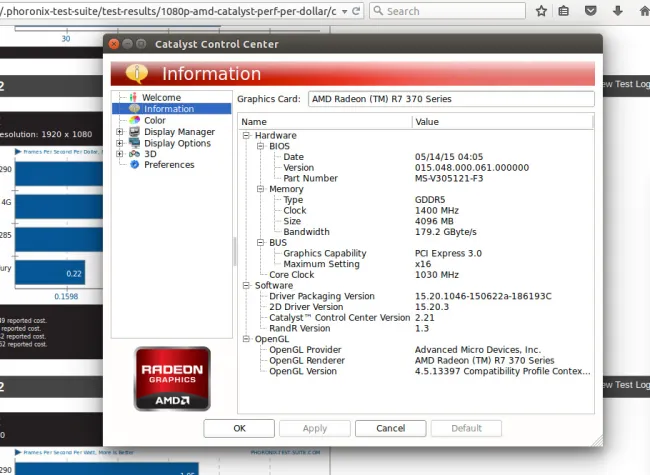The image size is (650, 475).
Task: Select Welcome in the sidebar tree
Action: pyautogui.click(x=161, y=97)
